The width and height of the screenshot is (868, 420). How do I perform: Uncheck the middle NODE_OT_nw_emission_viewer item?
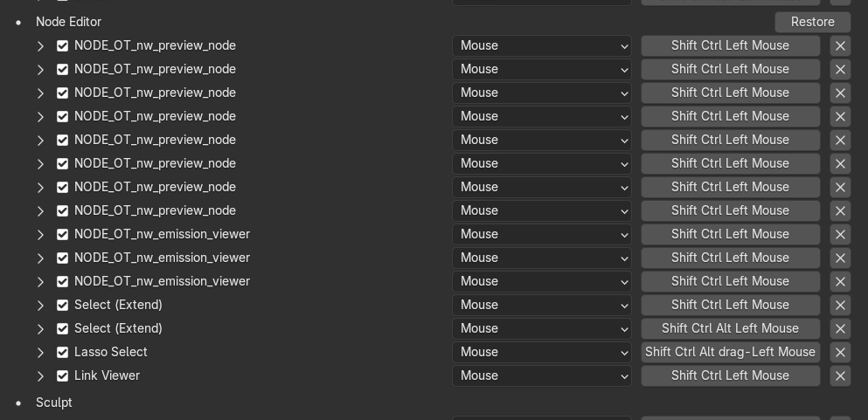(x=63, y=258)
